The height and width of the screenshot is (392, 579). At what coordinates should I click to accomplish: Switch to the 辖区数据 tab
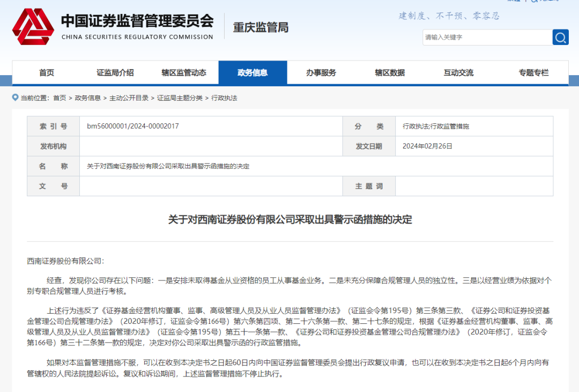(390, 73)
